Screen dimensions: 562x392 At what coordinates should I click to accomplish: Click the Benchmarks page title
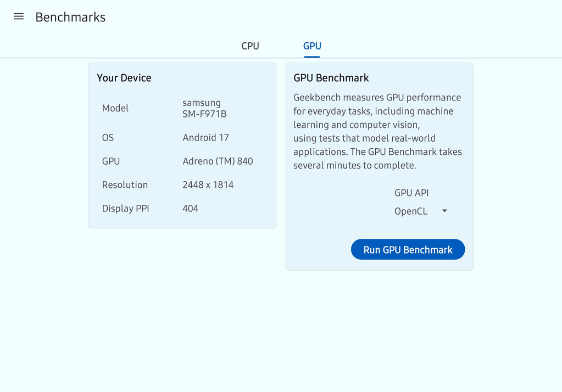pos(70,17)
